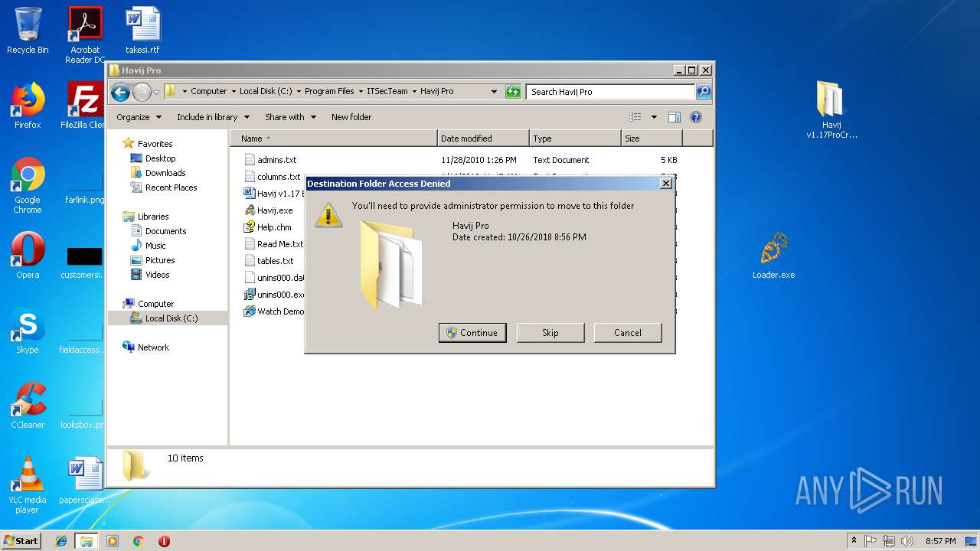Click Continue in access denied dialog
The height and width of the screenshot is (551, 980).
[472, 333]
